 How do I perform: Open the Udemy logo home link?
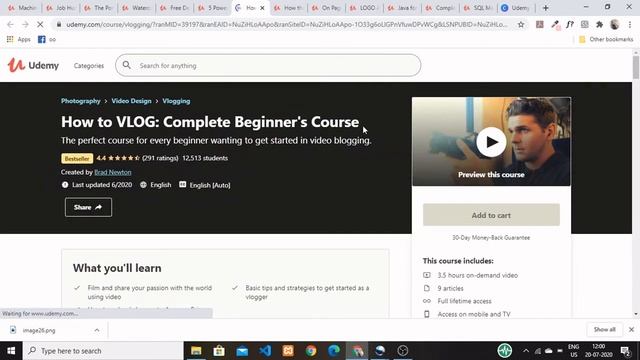tap(33, 65)
